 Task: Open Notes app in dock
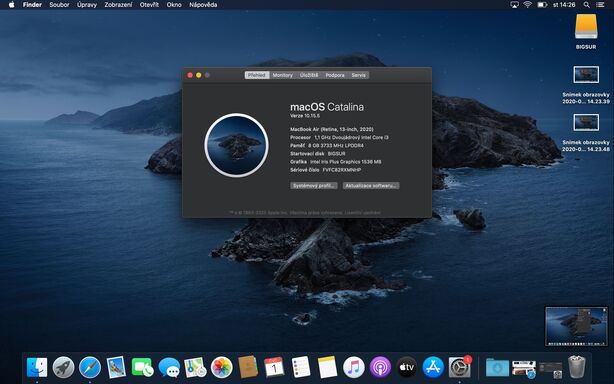[x=327, y=367]
